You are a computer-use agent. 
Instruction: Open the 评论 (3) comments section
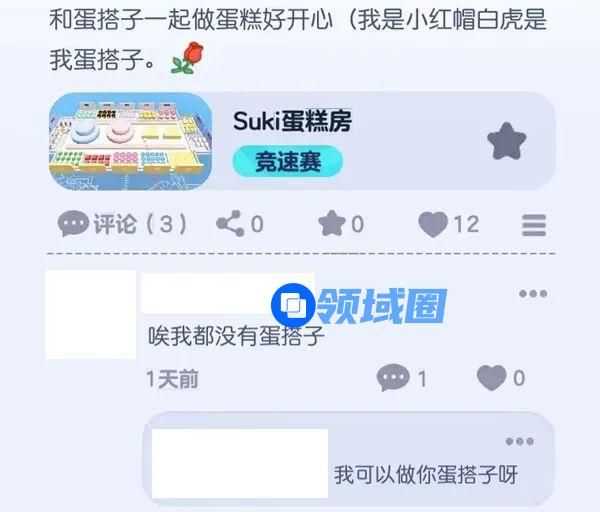coord(122,223)
